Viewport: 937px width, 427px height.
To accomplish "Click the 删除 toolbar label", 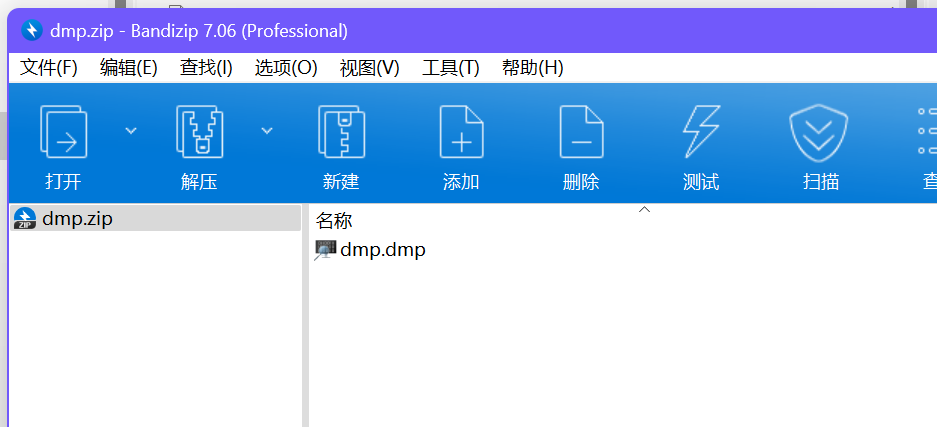I will 581,182.
